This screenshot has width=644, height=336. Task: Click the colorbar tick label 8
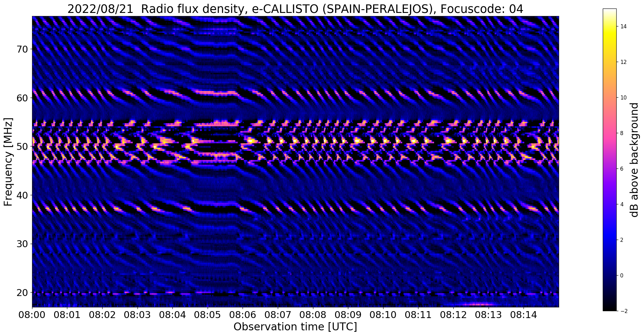pyautogui.click(x=621, y=133)
